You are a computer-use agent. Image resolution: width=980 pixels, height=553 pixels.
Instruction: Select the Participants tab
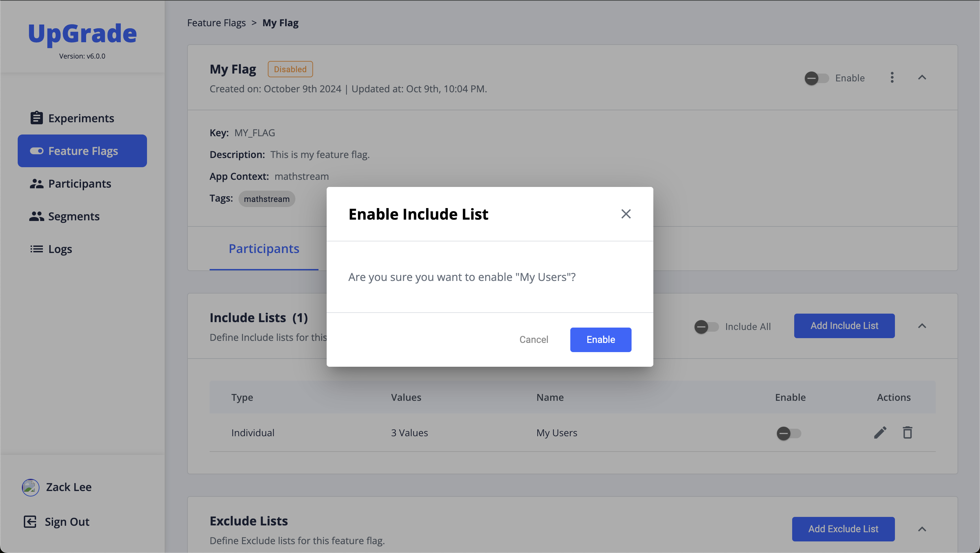tap(264, 249)
